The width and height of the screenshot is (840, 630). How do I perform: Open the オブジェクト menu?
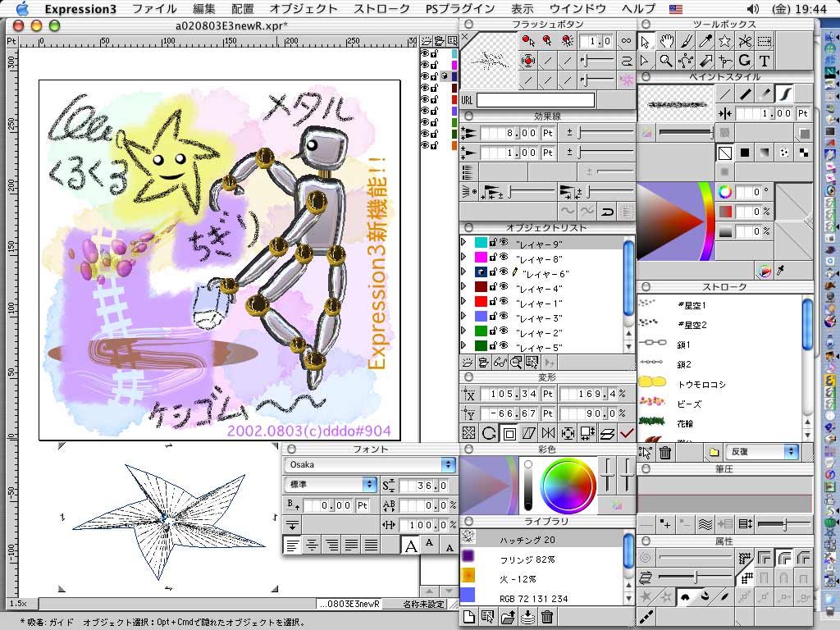(304, 9)
